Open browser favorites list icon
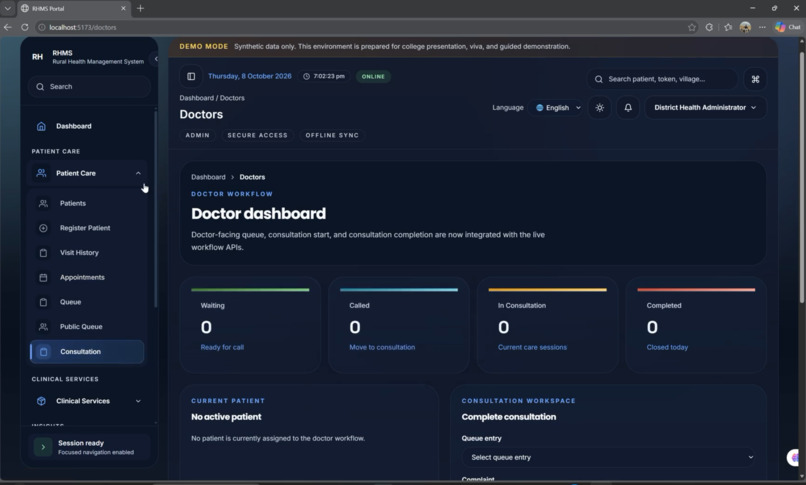This screenshot has width=806, height=485. click(x=728, y=27)
